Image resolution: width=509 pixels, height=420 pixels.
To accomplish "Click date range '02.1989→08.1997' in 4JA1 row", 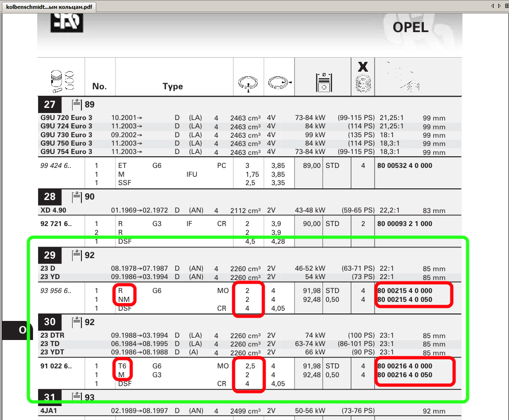I will pyautogui.click(x=140, y=411).
